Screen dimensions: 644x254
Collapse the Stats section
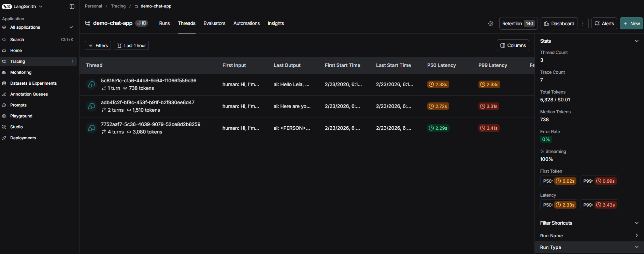[636, 41]
